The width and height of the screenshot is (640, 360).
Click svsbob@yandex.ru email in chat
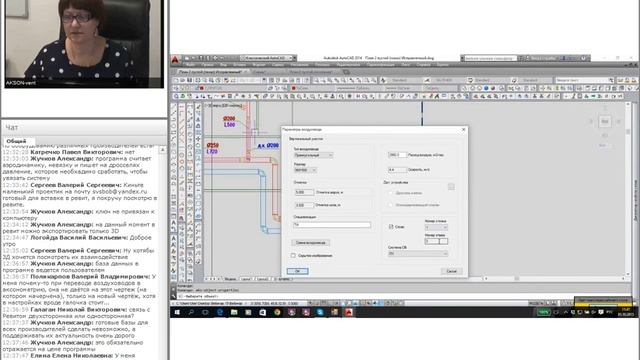coord(120,191)
